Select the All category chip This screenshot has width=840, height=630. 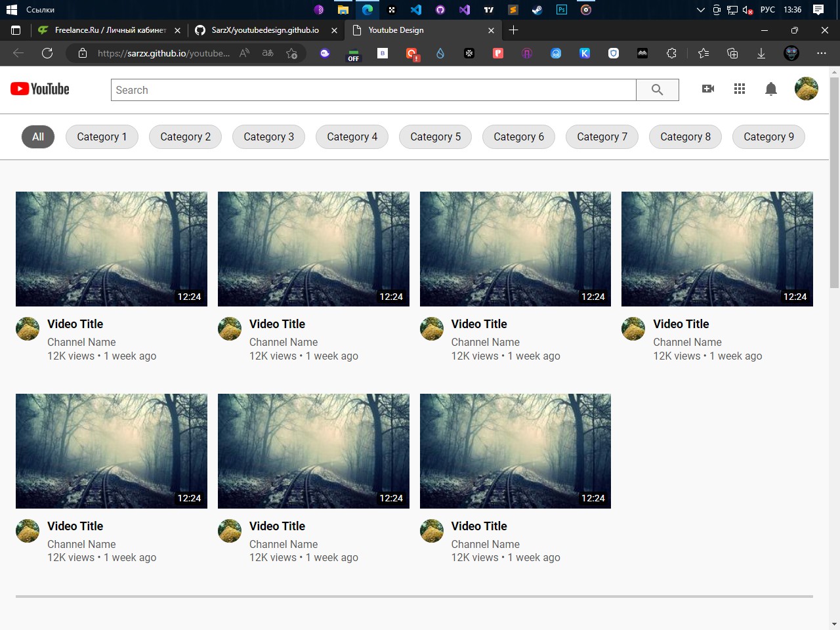pos(38,136)
